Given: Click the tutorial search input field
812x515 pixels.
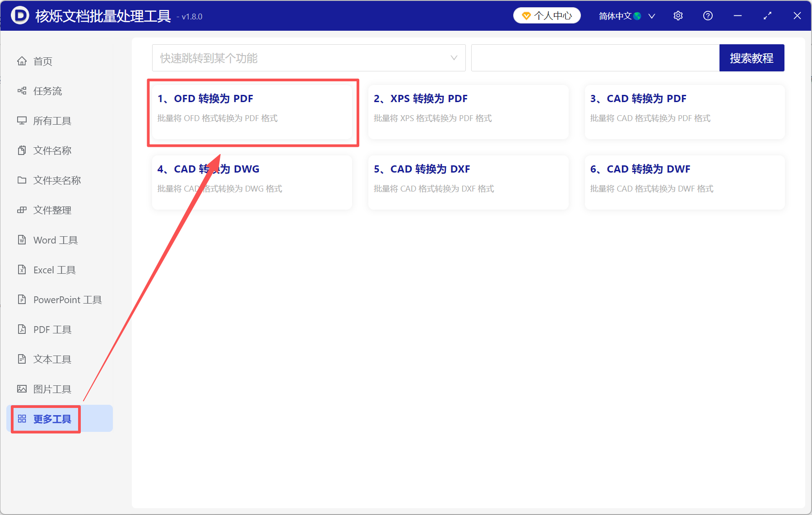Looking at the screenshot, I should pyautogui.click(x=595, y=58).
